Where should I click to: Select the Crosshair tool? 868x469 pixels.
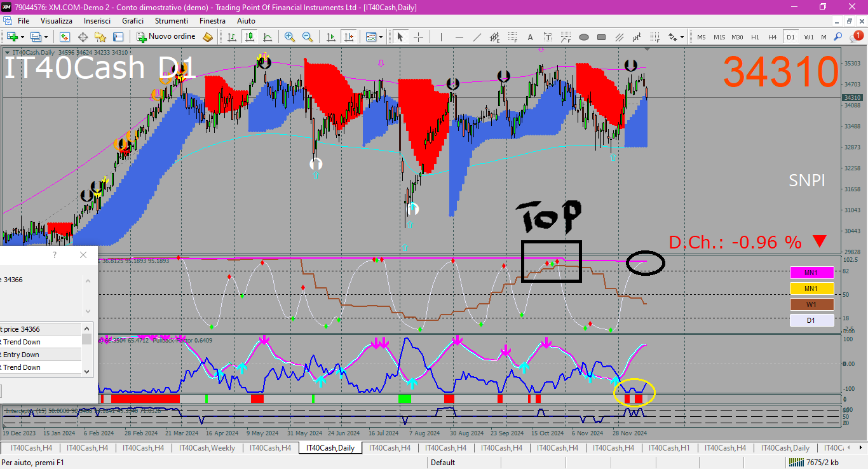[418, 37]
